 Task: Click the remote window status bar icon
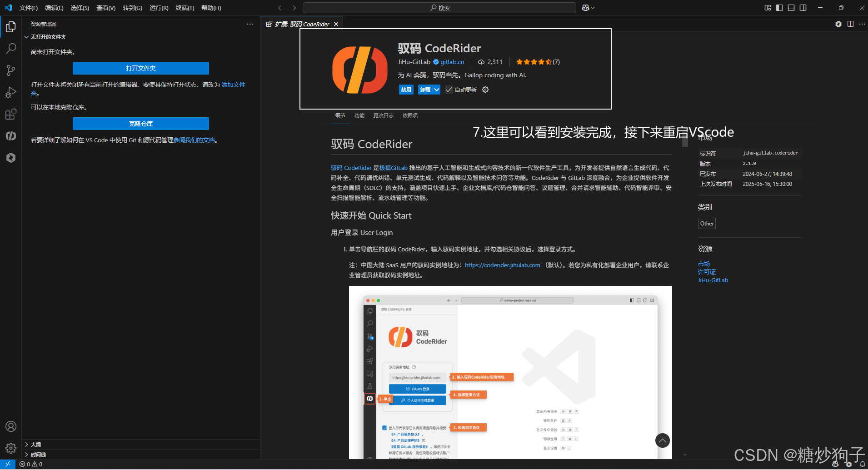tap(8, 464)
